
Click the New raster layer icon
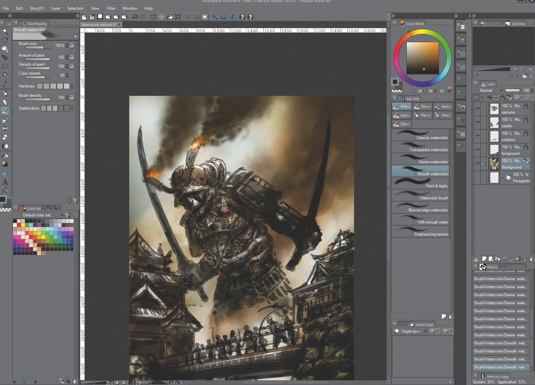click(x=483, y=259)
